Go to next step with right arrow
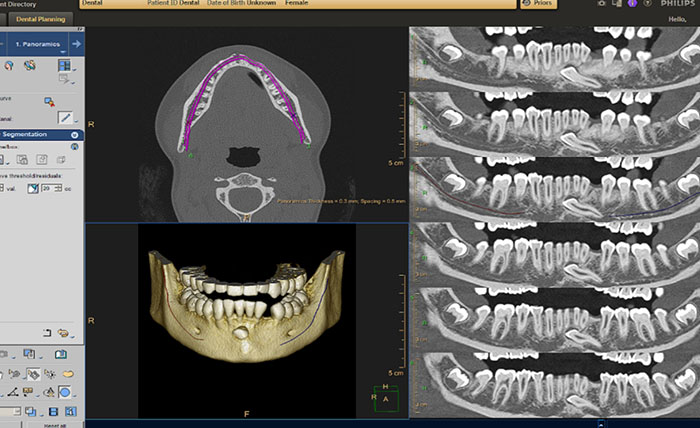700x428 pixels. pos(76,44)
